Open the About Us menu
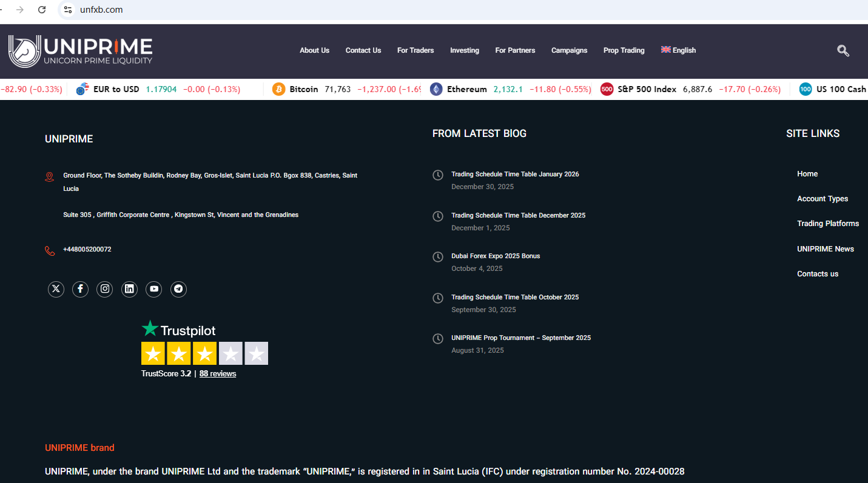This screenshot has height=483, width=868. point(314,50)
